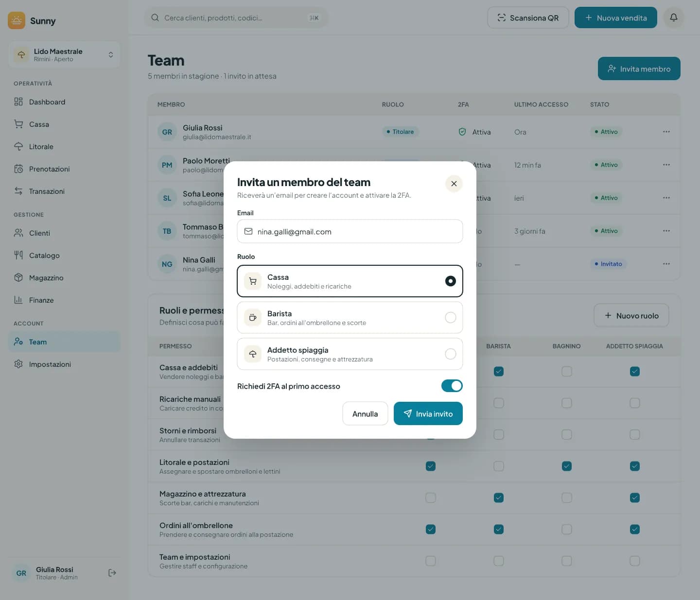Open Prenotazioni in the sidebar

(x=64, y=169)
